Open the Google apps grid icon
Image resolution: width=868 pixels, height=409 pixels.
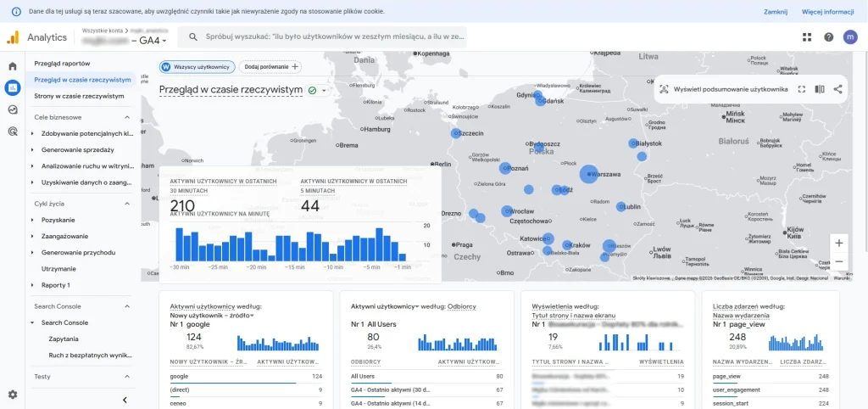[807, 37]
